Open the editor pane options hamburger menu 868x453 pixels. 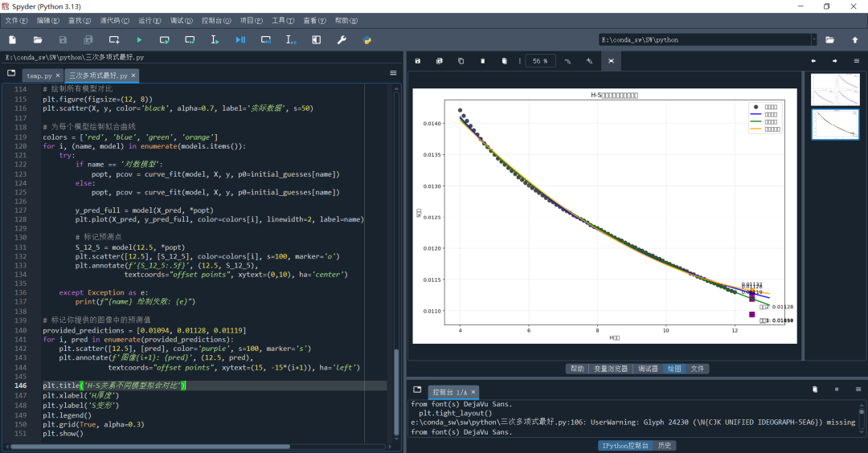[393, 73]
